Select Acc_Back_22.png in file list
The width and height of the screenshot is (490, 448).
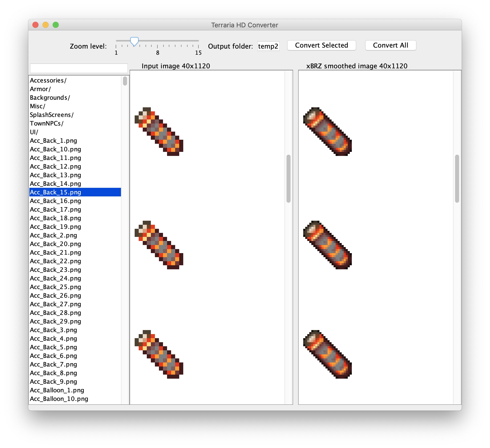(75, 261)
